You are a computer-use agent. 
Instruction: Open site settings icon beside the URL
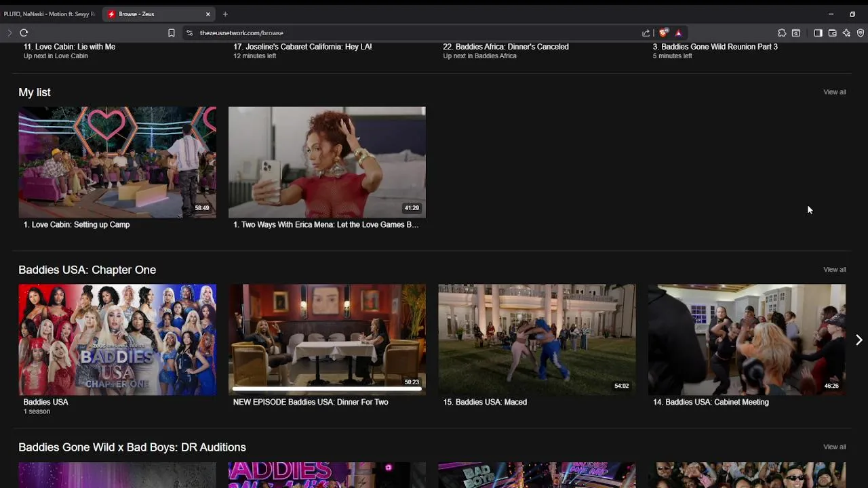pyautogui.click(x=190, y=33)
